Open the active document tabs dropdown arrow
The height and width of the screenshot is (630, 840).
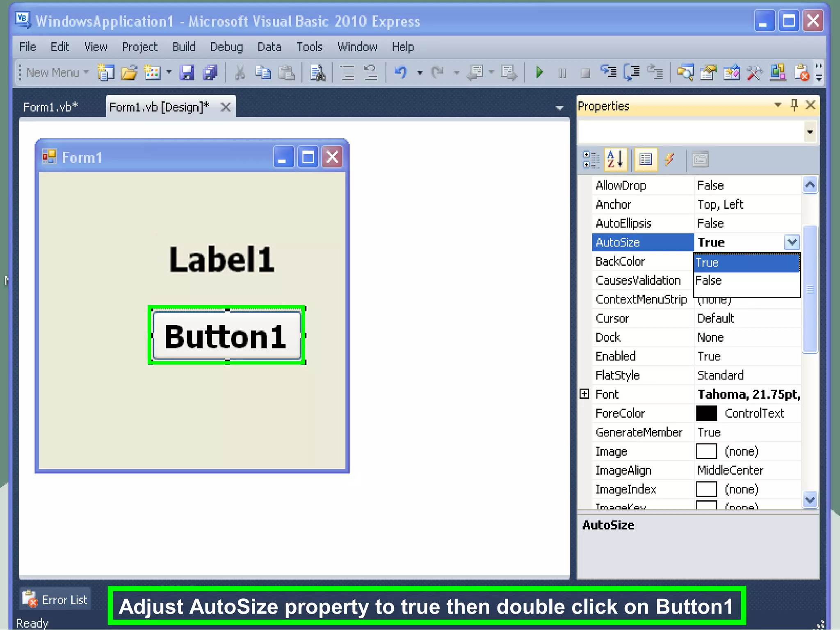(559, 108)
